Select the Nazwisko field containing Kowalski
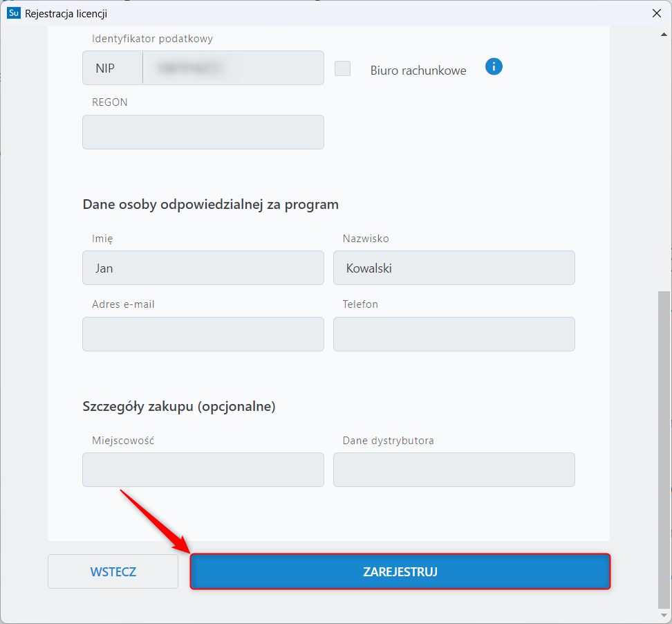 pos(454,268)
